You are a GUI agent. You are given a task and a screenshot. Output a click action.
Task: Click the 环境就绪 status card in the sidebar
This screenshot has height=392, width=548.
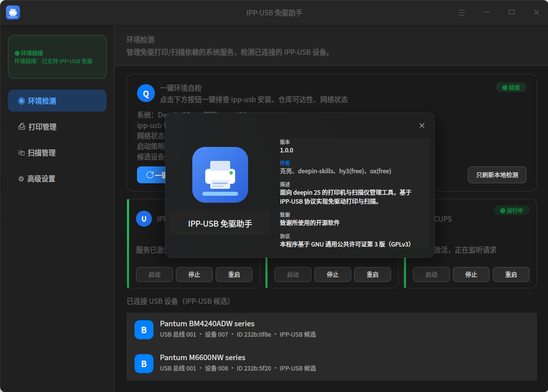tap(57, 57)
